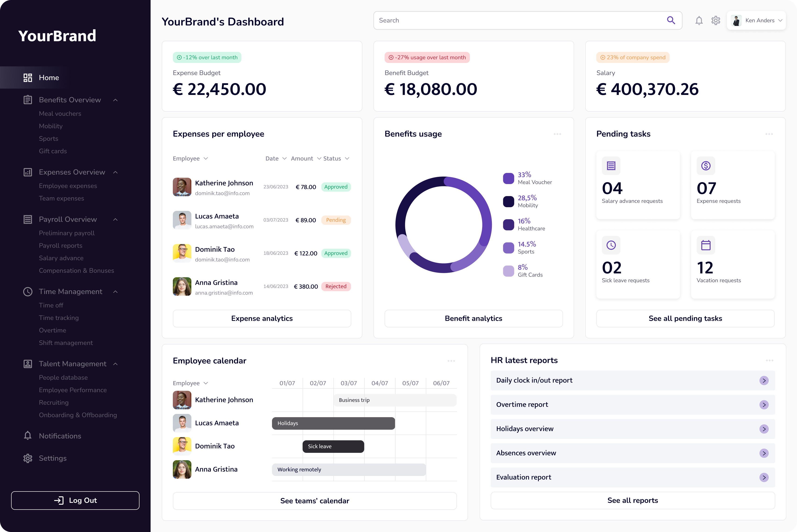Collapse the Payroll Overview section

[115, 219]
